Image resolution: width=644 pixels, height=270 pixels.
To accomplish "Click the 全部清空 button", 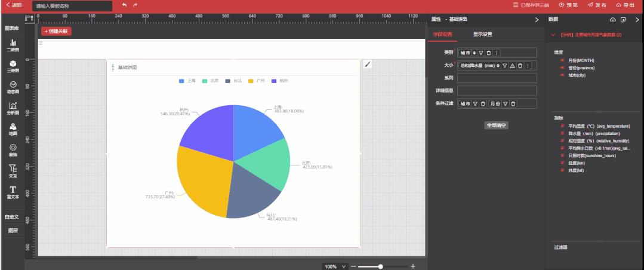I will click(497, 125).
